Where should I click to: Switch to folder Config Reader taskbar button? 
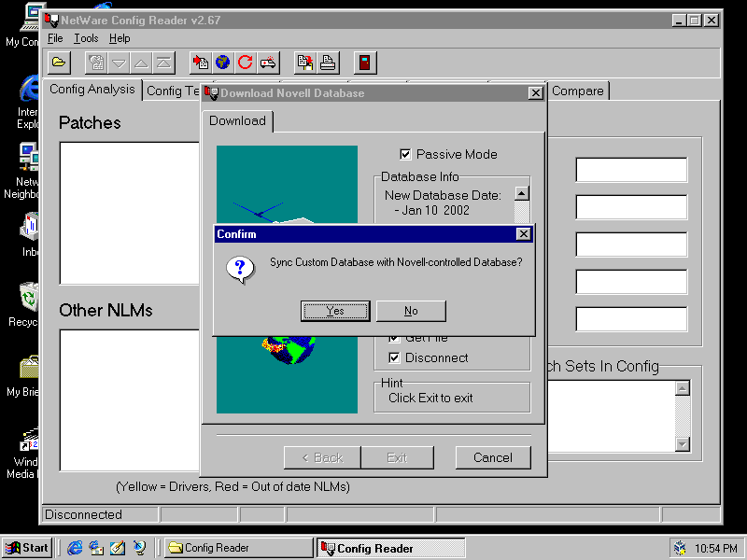pos(239,548)
